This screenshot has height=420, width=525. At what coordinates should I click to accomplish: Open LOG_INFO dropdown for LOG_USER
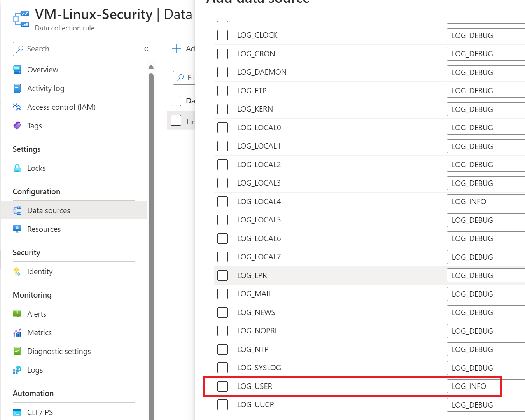(486, 386)
